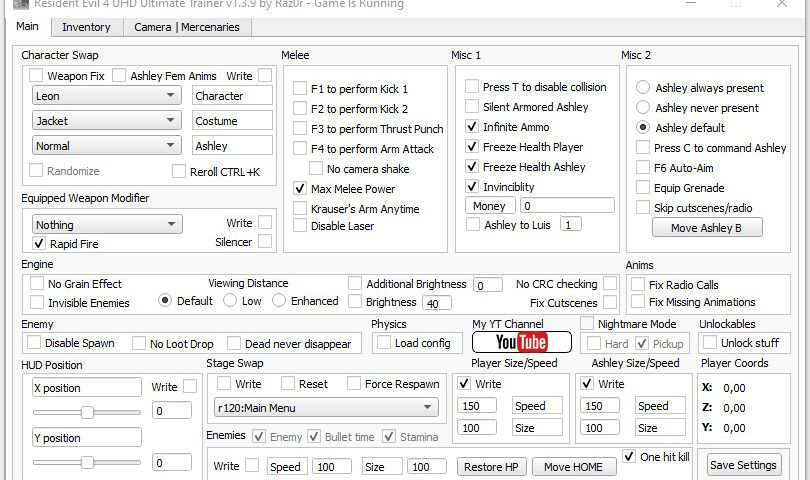
Task: Check Skip cutscenes/radio
Action: click(x=643, y=207)
